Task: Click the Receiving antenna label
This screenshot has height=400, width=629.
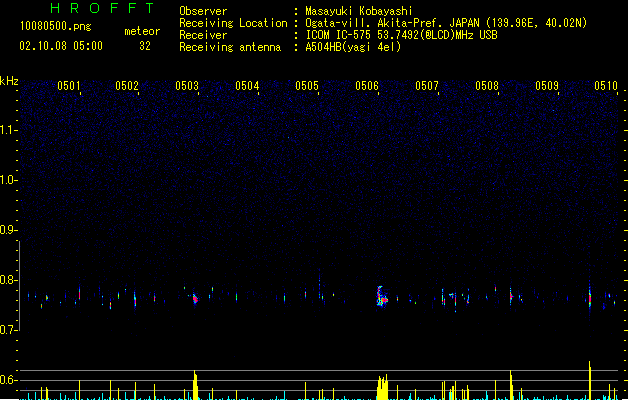Action: (230, 47)
